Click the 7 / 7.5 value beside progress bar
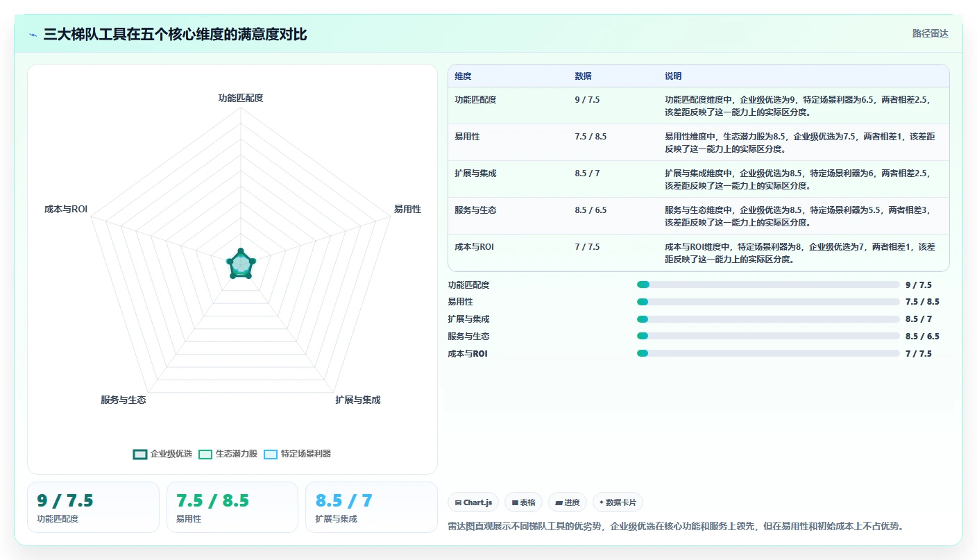Viewport: 977px width, 560px height. (919, 354)
